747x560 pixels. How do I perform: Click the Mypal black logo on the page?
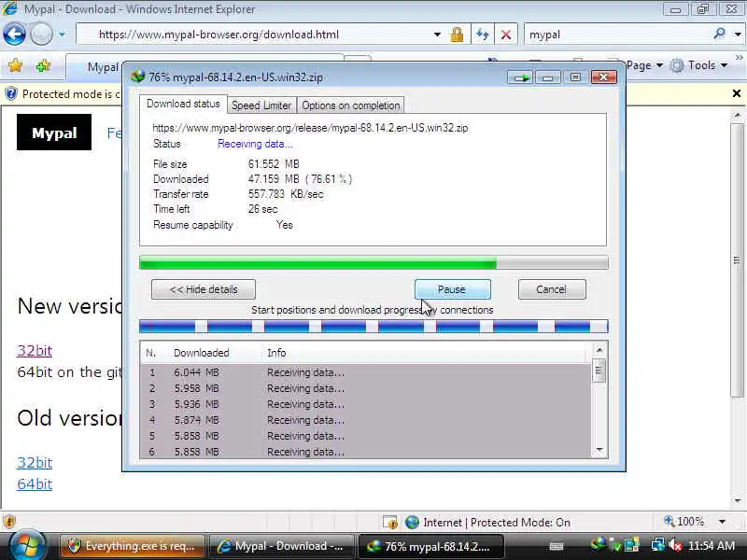pyautogui.click(x=54, y=133)
